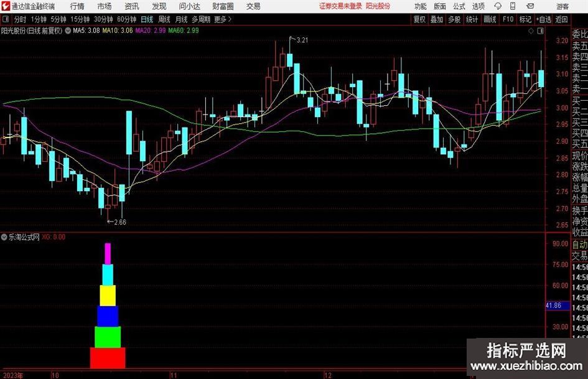
Task: Toggle the side panel icon near diamond
Action: tap(540, 31)
